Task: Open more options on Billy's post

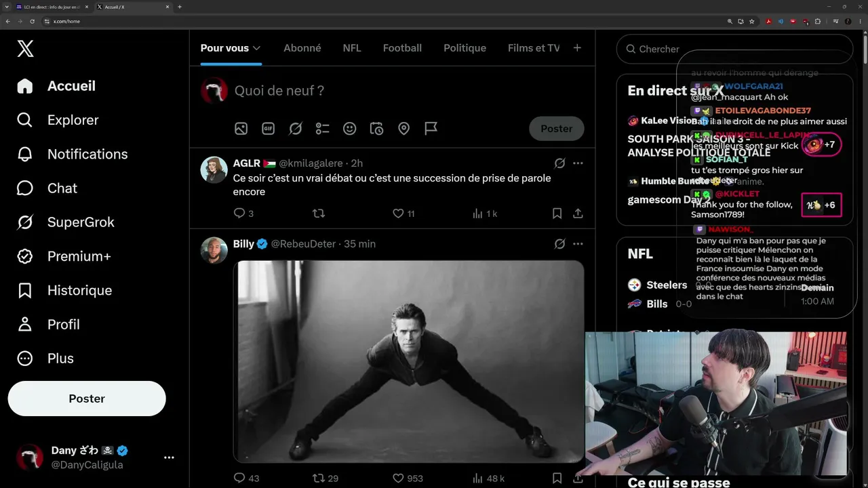Action: click(578, 244)
